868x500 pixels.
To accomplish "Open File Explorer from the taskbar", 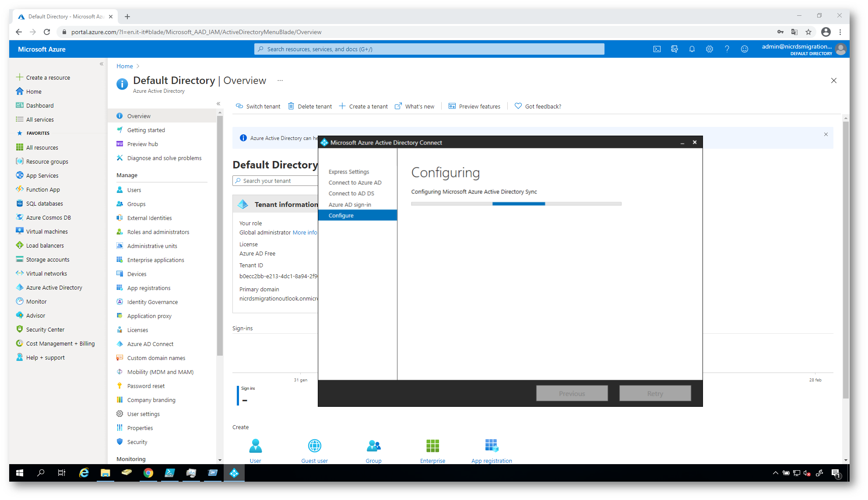I will pos(105,473).
